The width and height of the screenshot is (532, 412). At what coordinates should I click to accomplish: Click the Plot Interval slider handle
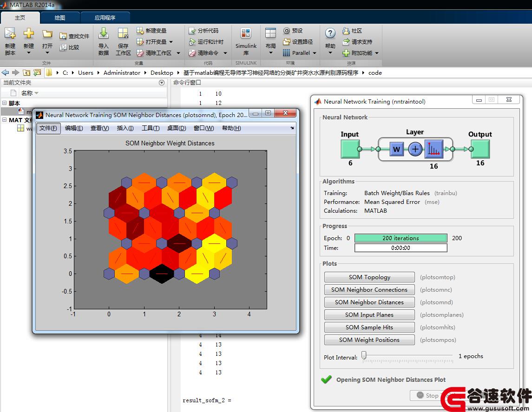(364, 355)
